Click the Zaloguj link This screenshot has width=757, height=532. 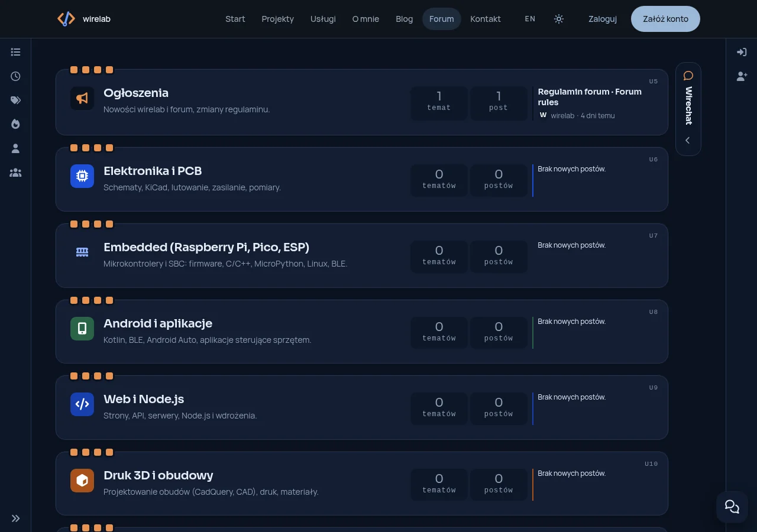coord(603,19)
